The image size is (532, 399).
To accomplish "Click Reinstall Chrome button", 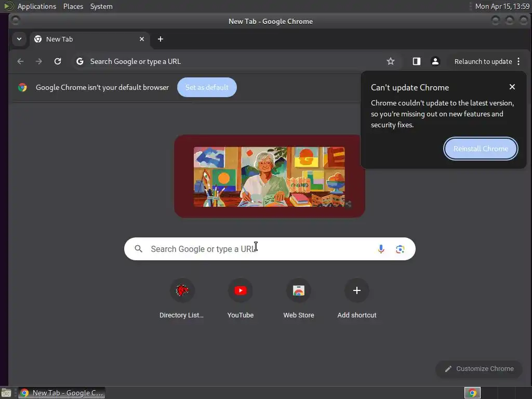I will tap(481, 149).
